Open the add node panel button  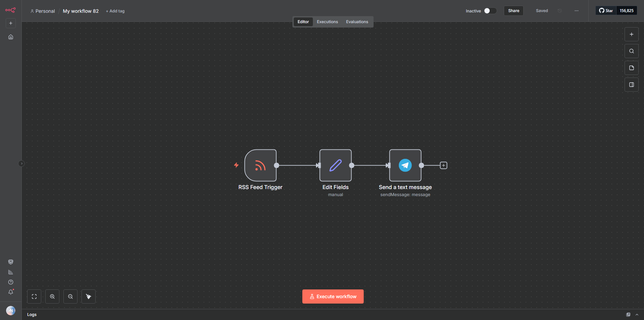click(x=631, y=34)
